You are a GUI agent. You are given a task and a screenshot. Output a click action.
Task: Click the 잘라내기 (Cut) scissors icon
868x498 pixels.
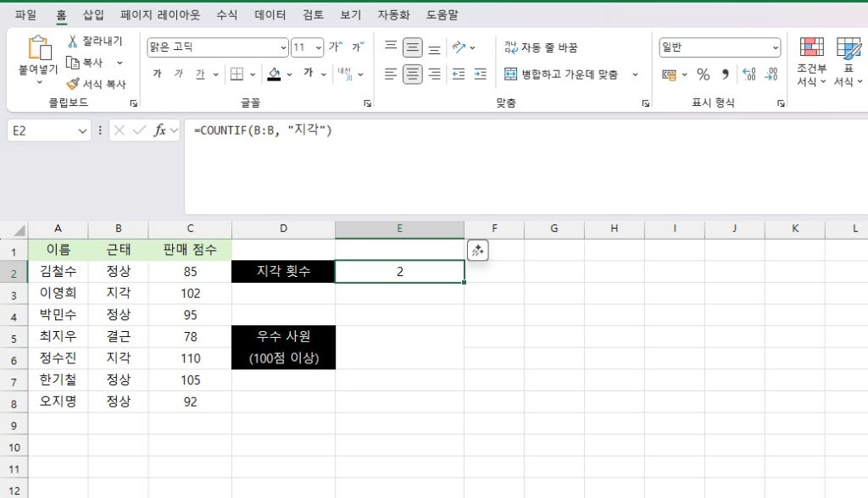point(73,41)
